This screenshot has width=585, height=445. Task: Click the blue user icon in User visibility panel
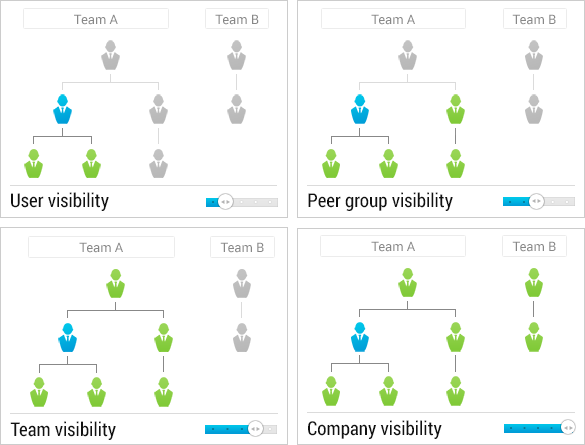tap(62, 109)
